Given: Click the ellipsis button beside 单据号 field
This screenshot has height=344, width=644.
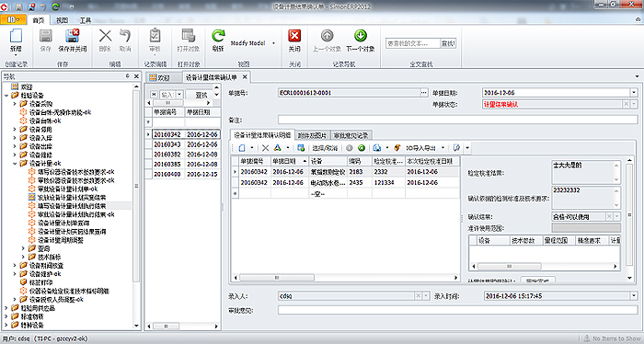Looking at the screenshot, I should (x=424, y=93).
